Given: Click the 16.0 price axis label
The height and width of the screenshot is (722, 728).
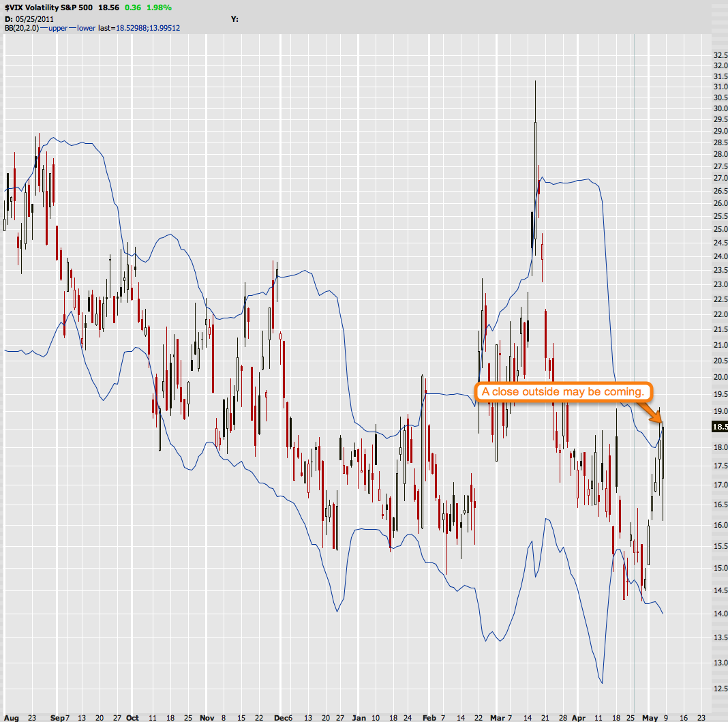Looking at the screenshot, I should point(720,525).
